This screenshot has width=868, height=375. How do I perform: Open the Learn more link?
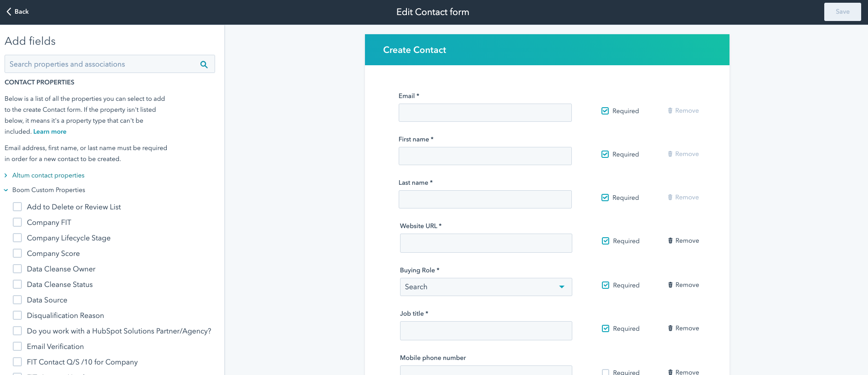pyautogui.click(x=50, y=131)
